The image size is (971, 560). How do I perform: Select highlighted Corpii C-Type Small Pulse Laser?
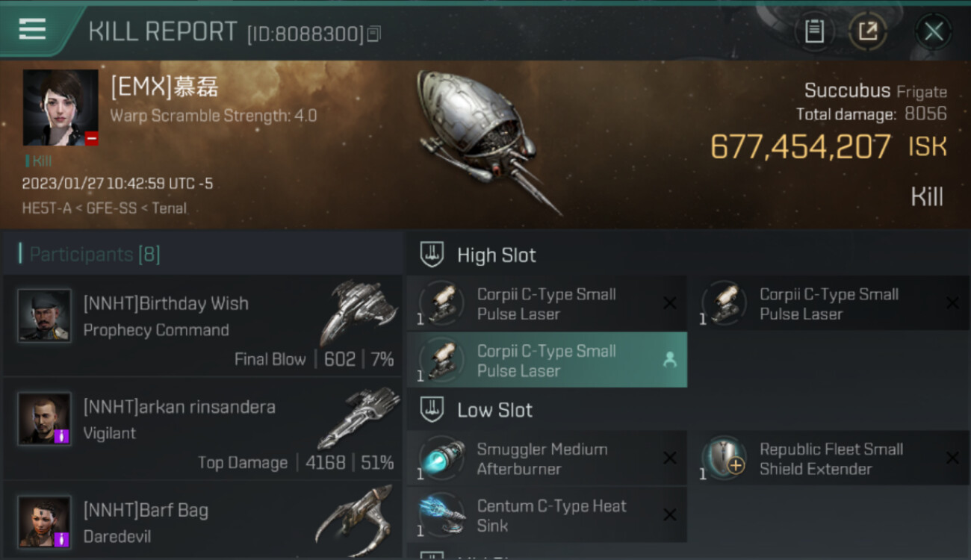547,361
